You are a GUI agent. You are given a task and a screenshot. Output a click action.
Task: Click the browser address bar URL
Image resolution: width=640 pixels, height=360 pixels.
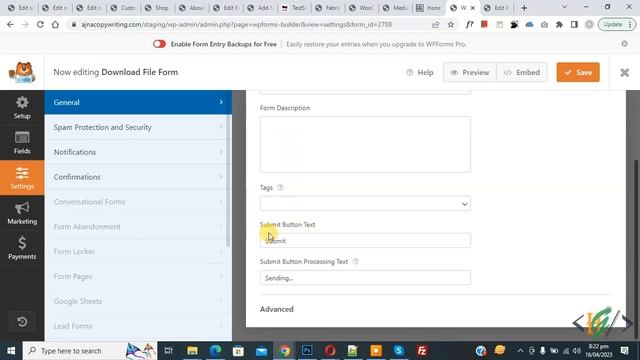(x=237, y=24)
